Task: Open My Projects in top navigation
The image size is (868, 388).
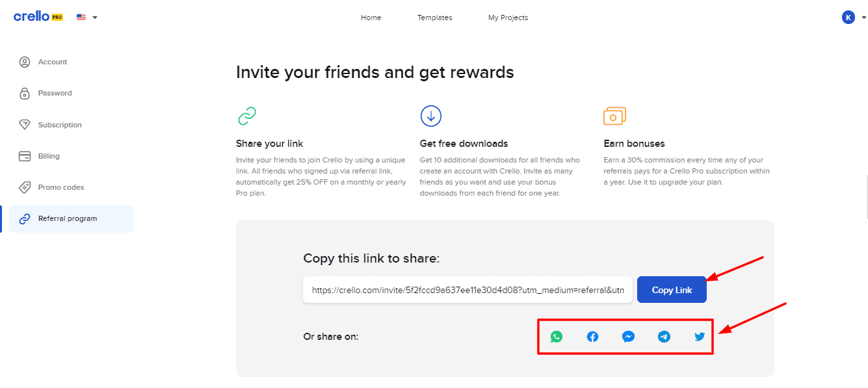Action: pyautogui.click(x=508, y=18)
